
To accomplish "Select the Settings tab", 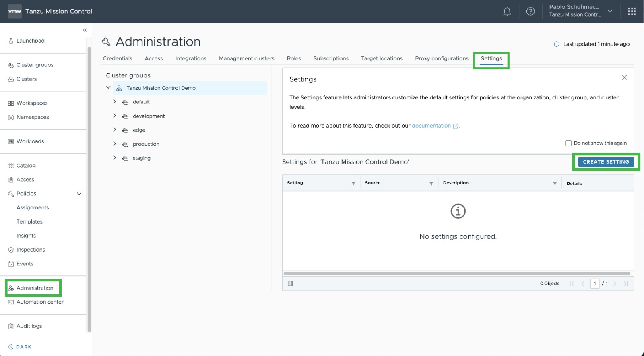I will click(x=491, y=58).
